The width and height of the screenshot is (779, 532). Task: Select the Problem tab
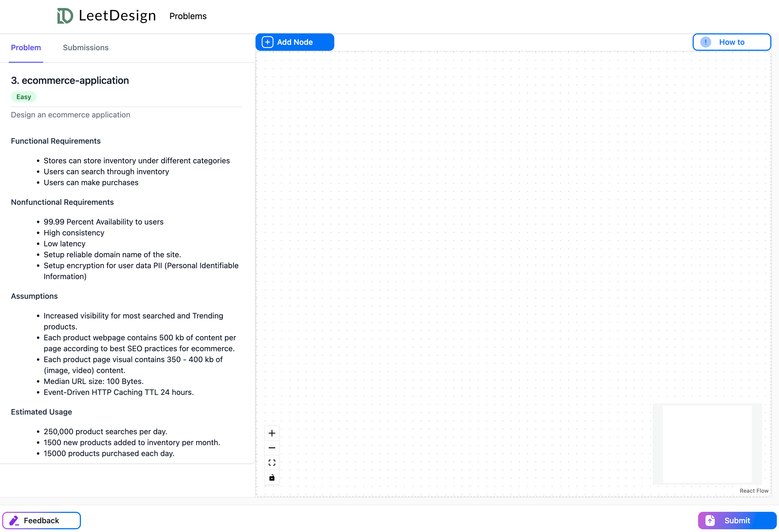point(26,48)
